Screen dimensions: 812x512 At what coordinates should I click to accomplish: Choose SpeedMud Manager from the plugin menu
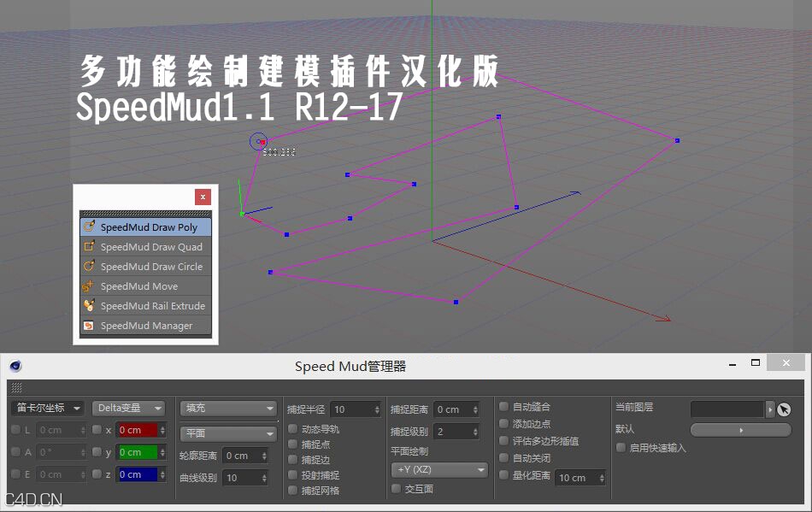point(145,325)
